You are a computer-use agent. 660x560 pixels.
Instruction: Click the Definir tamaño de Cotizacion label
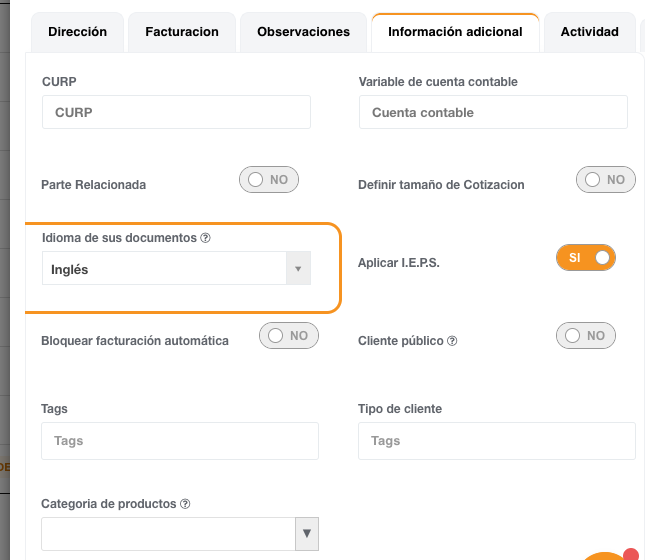click(441, 185)
